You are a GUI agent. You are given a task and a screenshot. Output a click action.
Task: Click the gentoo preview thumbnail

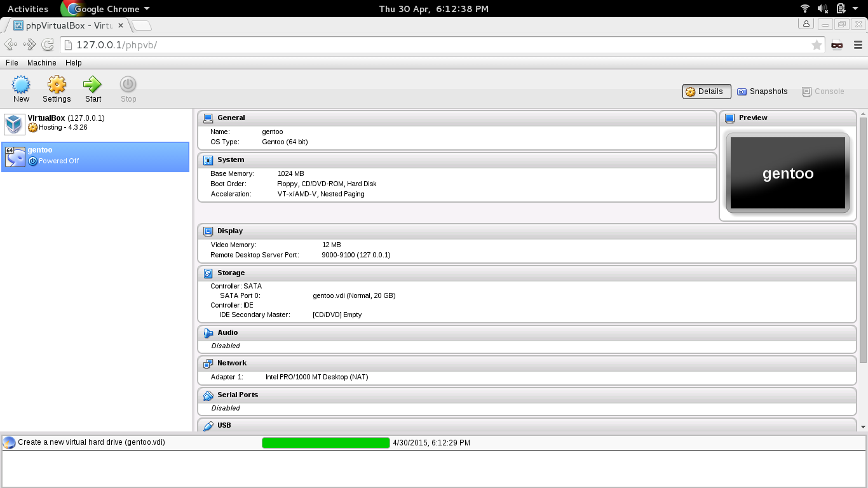(788, 173)
